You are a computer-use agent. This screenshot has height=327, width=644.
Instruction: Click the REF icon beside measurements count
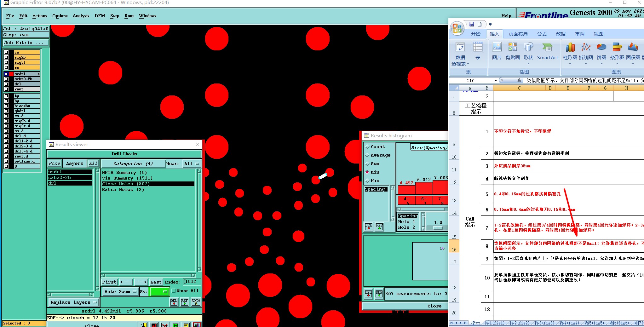379,294
